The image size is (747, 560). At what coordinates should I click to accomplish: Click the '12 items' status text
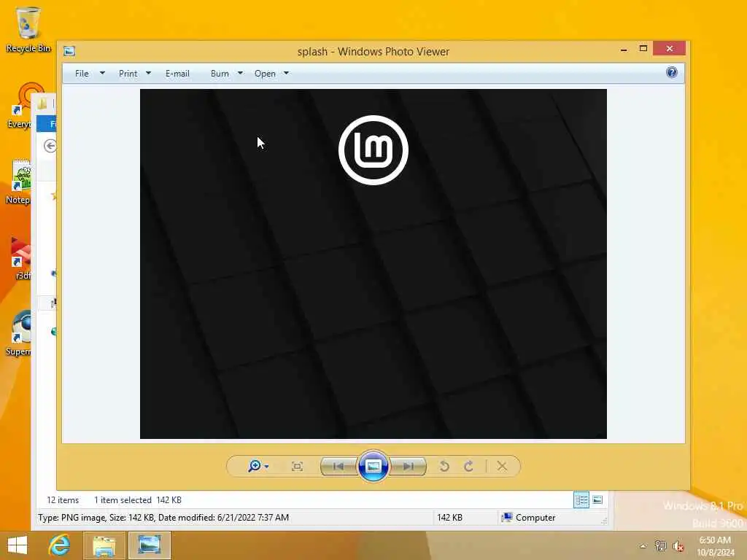click(x=63, y=500)
